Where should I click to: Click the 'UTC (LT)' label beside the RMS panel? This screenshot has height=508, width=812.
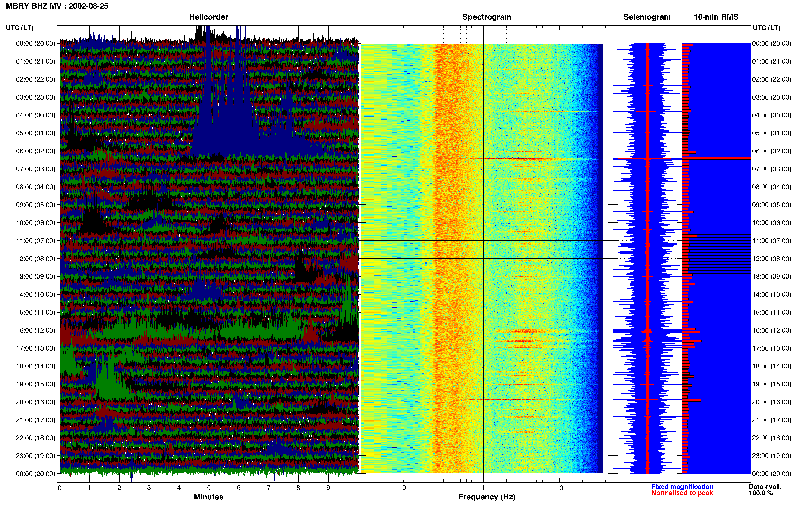[766, 28]
